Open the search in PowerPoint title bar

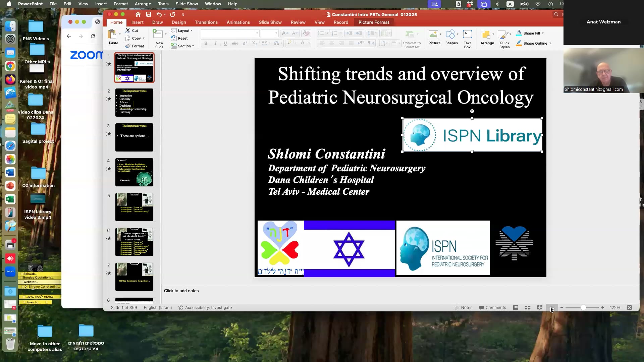pos(556,14)
